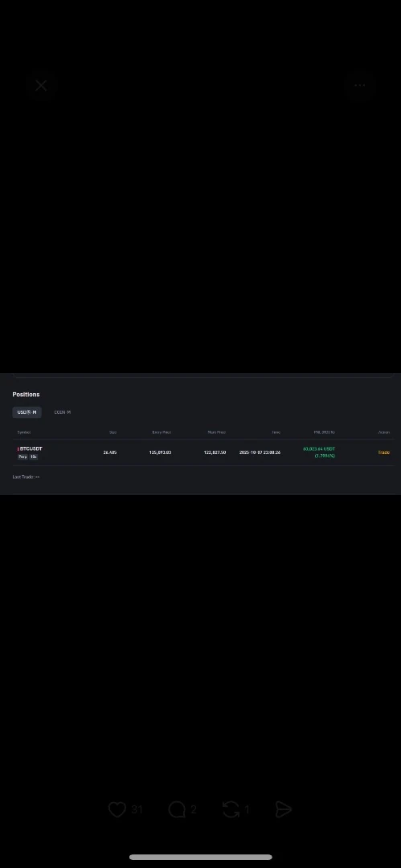Tap the repost count showing 1
Viewport: 401px width, 868px height.
click(247, 810)
